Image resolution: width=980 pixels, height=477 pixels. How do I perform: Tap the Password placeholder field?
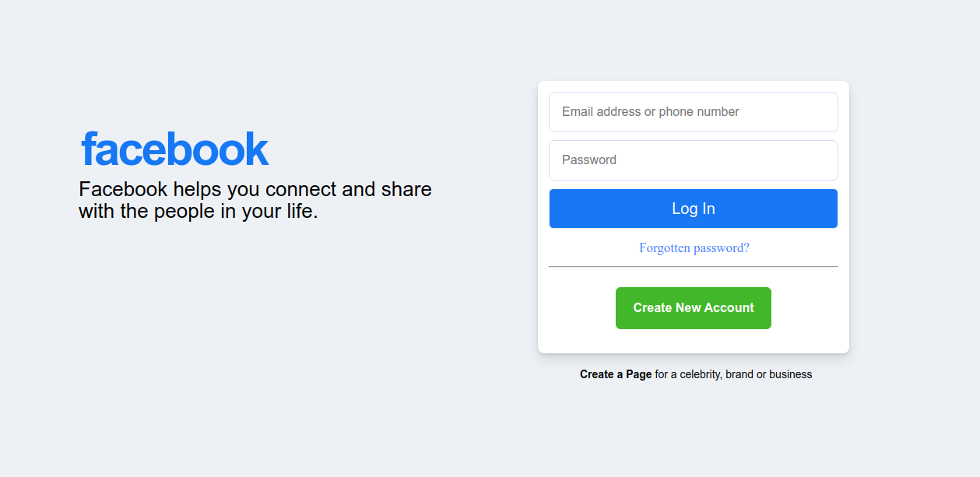point(693,160)
